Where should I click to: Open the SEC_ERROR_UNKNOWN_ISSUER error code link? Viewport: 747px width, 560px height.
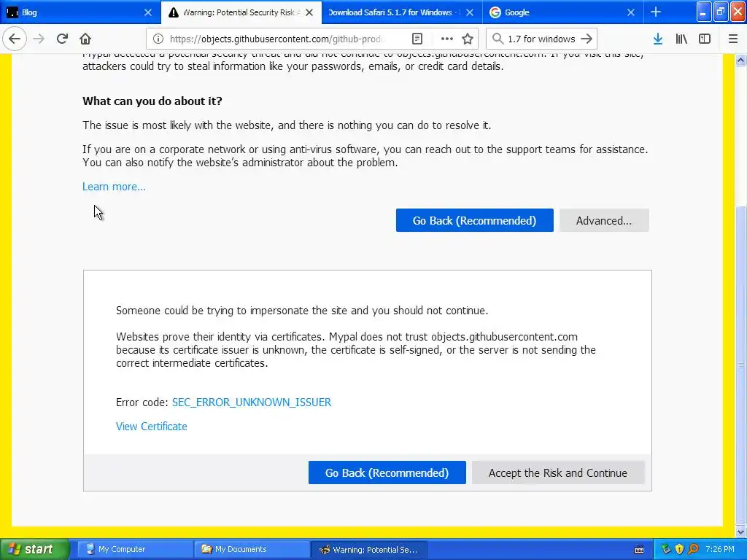pyautogui.click(x=252, y=402)
